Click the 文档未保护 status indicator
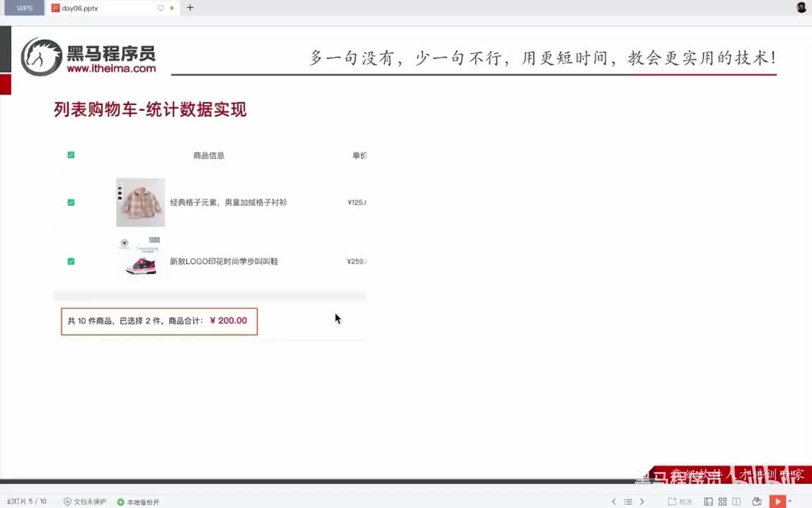 85,502
